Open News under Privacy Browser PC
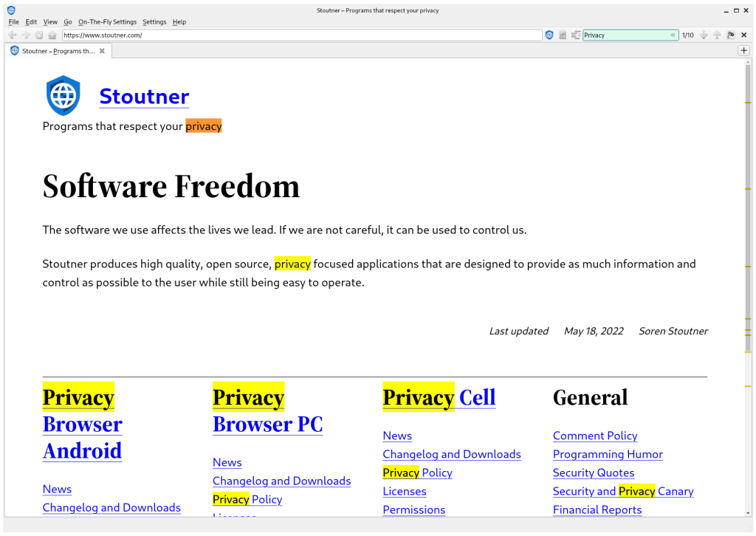Viewport: 756px width, 536px height. pos(227,462)
